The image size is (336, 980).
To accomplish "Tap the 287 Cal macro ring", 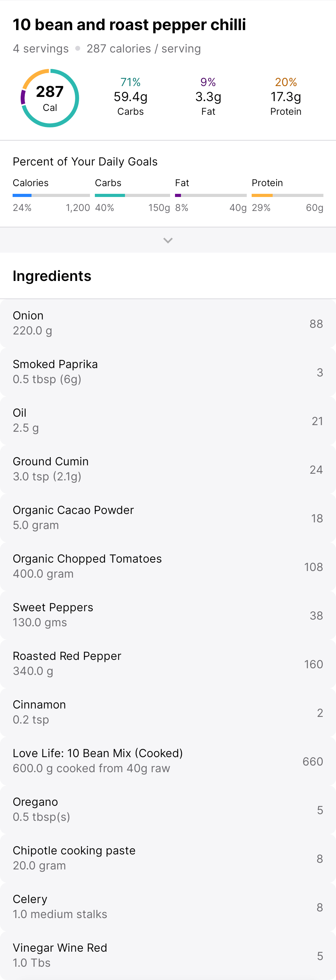I will click(50, 98).
